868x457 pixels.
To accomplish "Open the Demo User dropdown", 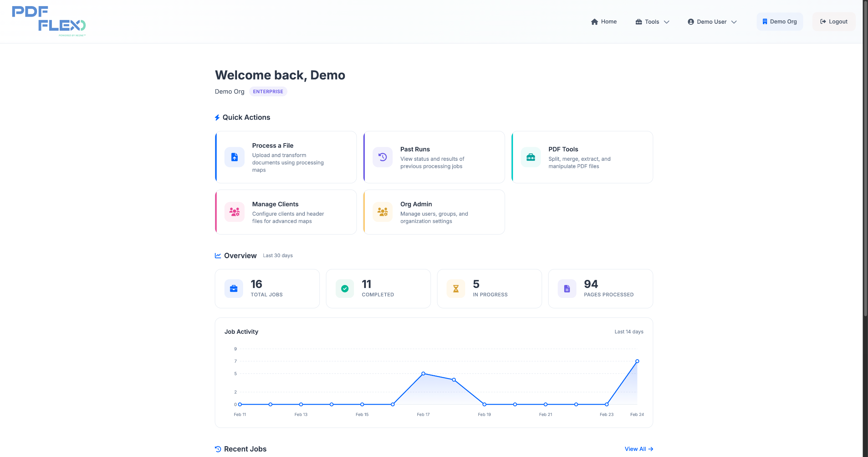I will pos(712,22).
